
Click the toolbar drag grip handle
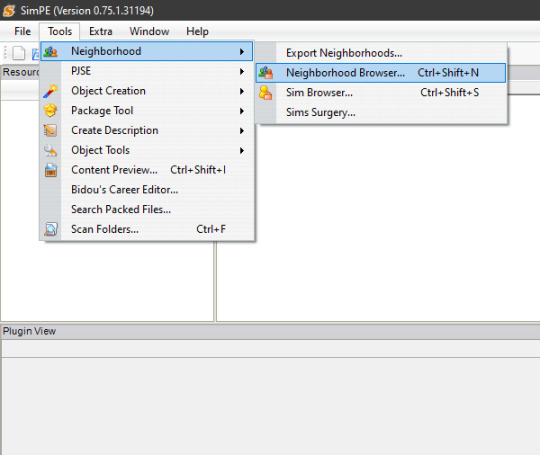[x=5, y=53]
